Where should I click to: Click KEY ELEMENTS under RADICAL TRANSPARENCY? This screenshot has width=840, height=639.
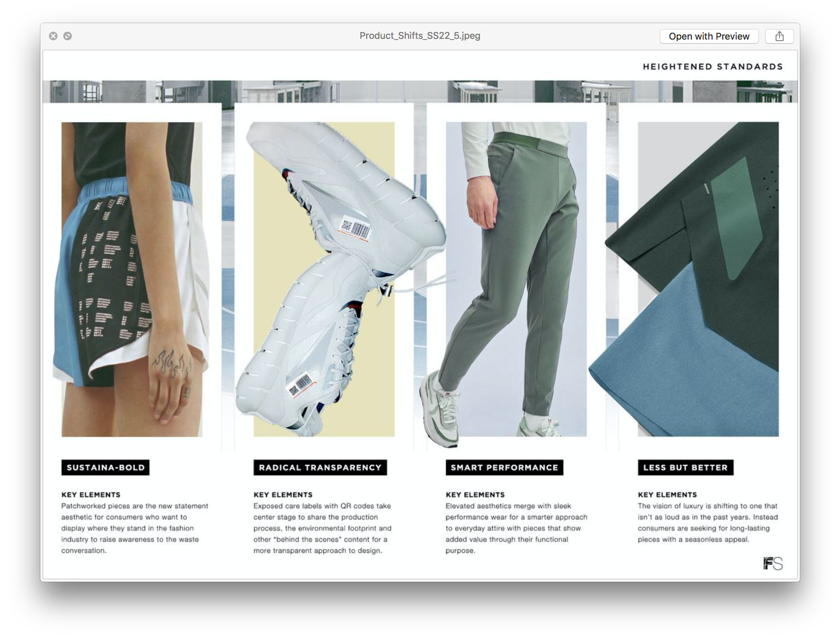[x=283, y=495]
